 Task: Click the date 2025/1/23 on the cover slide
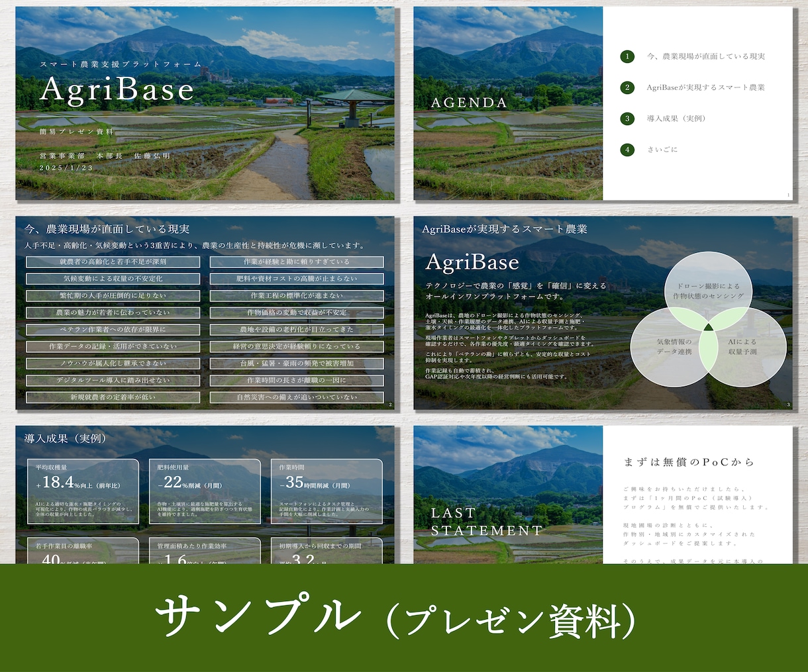(x=66, y=168)
